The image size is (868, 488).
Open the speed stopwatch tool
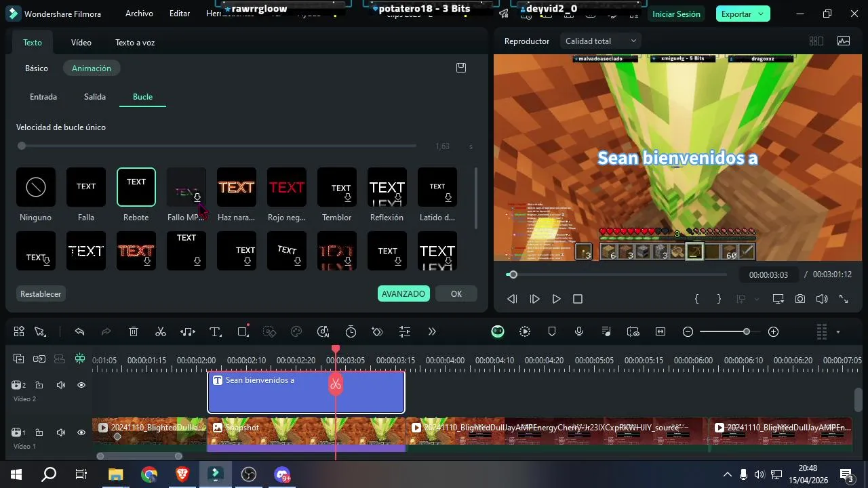click(351, 331)
